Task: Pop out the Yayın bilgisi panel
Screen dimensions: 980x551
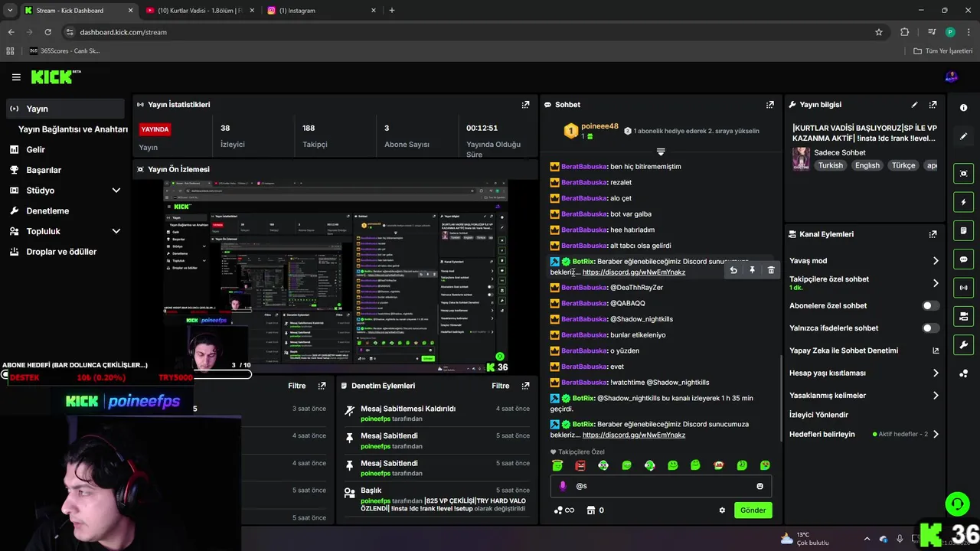Action: (933, 105)
